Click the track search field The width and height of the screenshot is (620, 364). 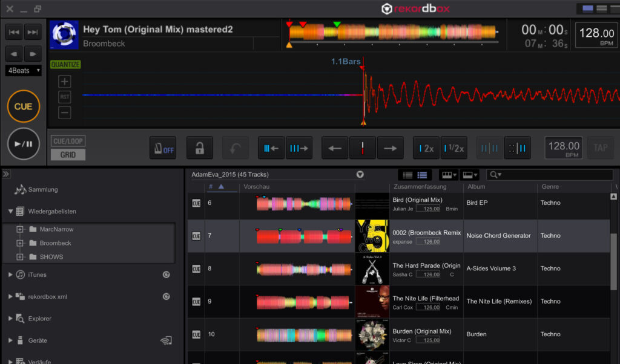(x=550, y=175)
